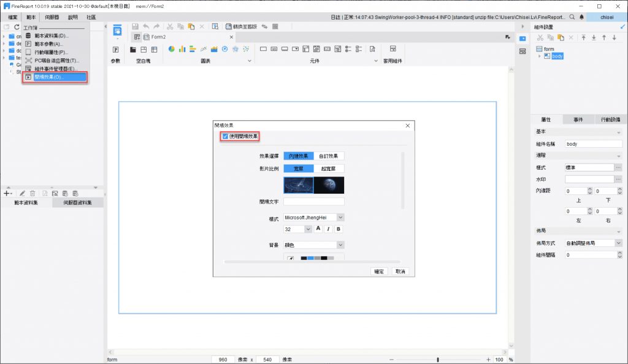The width and height of the screenshot is (628, 364).
Task: Insert a gauge meter chart component
Action: click(224, 49)
